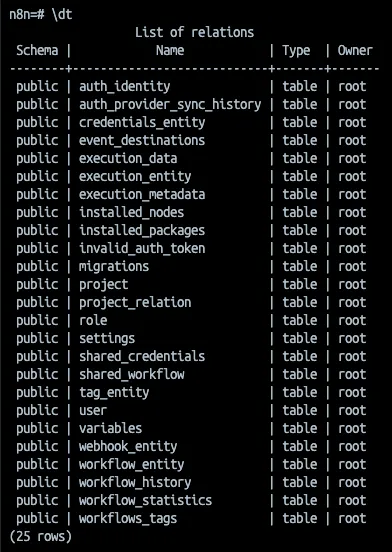Click the auth_identity table name

coord(125,87)
